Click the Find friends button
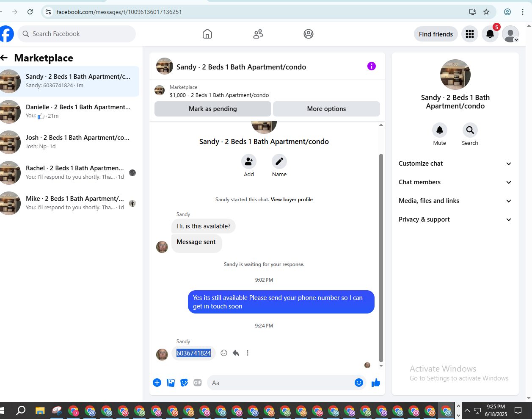This screenshot has height=419, width=532. pos(436,34)
